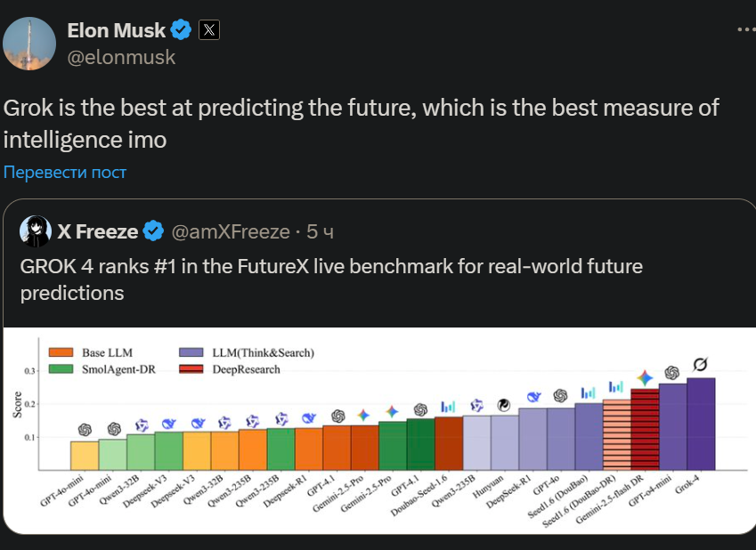The height and width of the screenshot is (550, 756).
Task: Open the quoted post text about FutureX benchmark
Action: (331, 279)
